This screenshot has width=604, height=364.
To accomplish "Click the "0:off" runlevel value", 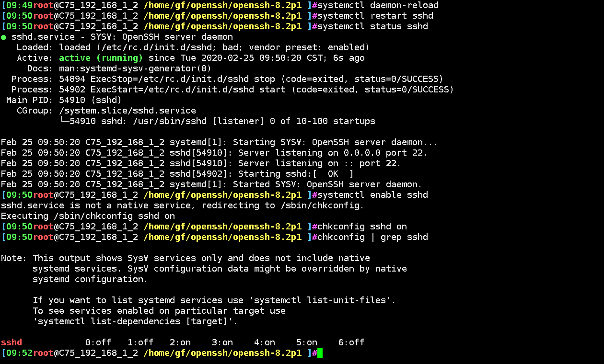I will point(98,342).
